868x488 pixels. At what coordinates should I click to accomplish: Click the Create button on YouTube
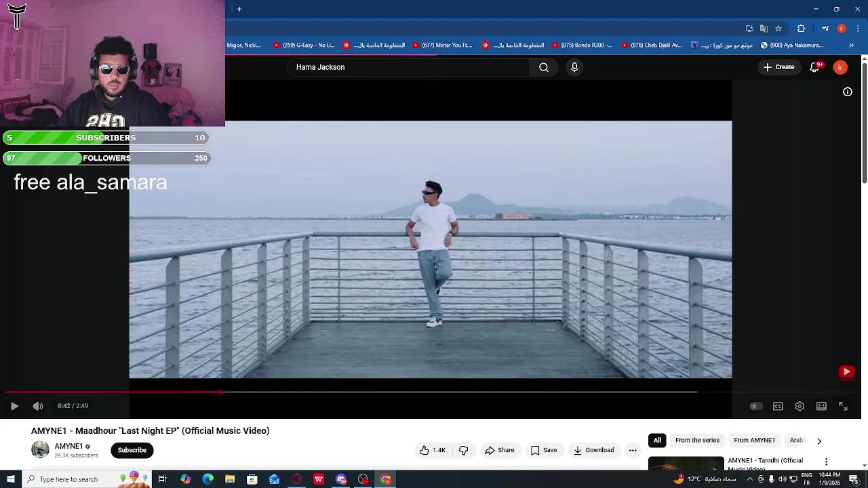coord(778,67)
